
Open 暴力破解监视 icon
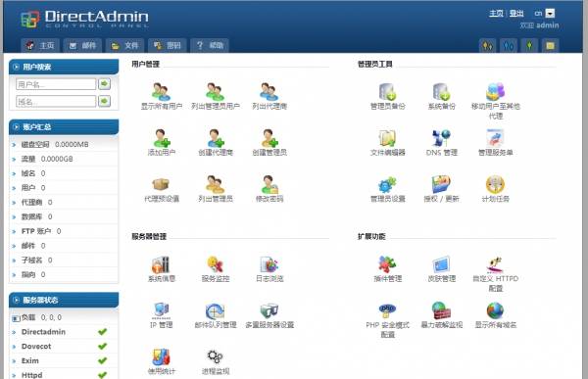(x=441, y=310)
